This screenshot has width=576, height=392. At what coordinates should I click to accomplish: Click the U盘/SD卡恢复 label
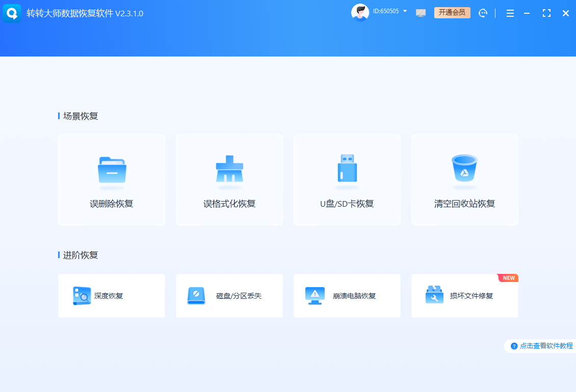click(347, 204)
